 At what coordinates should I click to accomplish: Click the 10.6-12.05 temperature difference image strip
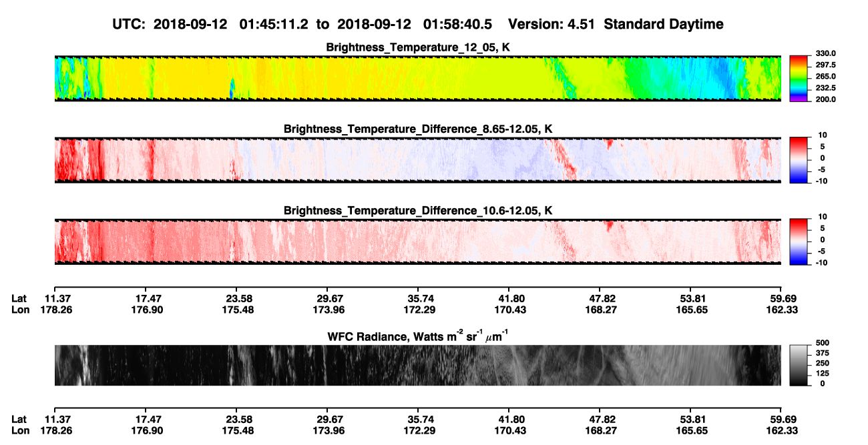[418, 242]
